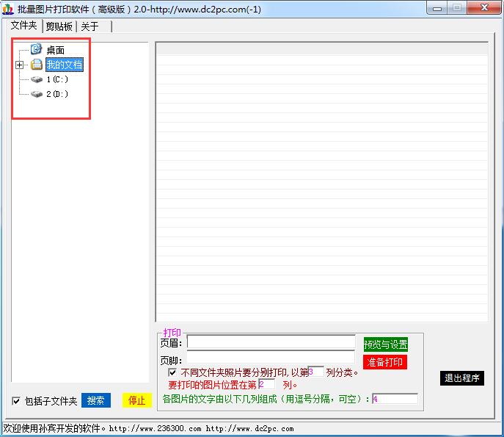
Task: Select 我的文档 in the folder tree
Action: pos(65,65)
